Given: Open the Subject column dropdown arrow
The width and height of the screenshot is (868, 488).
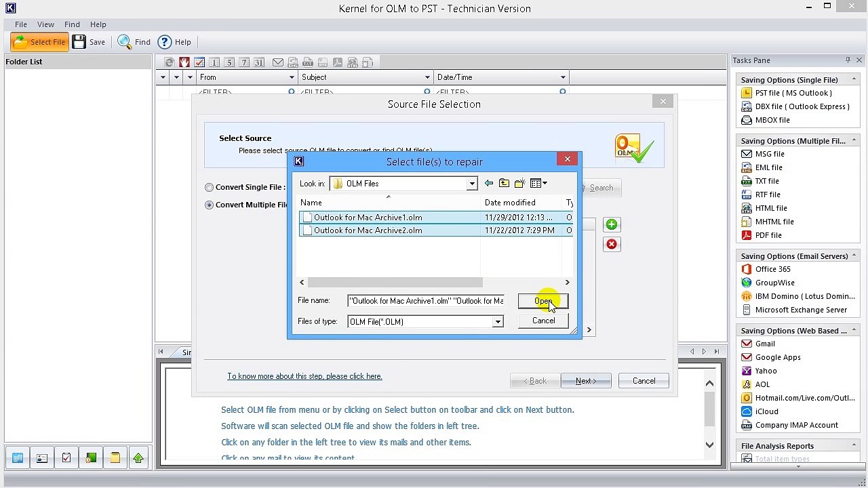Looking at the screenshot, I should coord(427,77).
